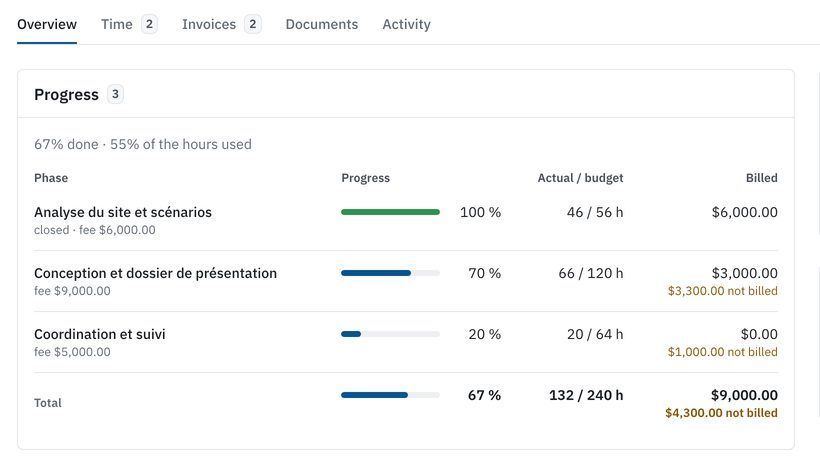Click the '$6,000.00' billed amount

(744, 212)
